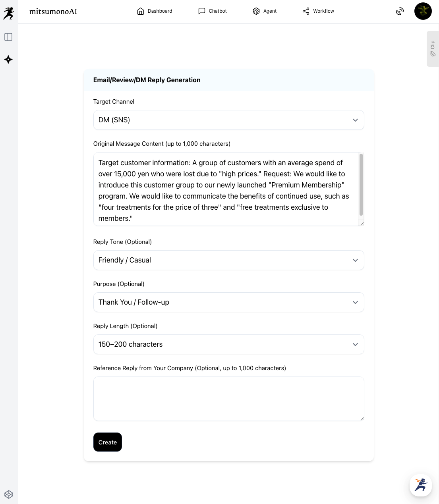439x504 pixels.
Task: Navigate to the Agent section
Action: pos(265,11)
